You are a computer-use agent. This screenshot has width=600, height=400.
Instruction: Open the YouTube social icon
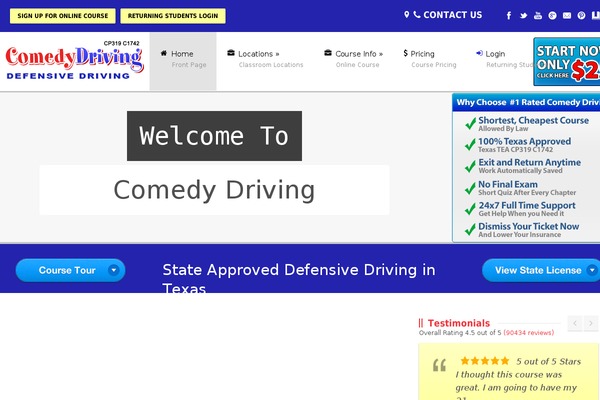click(538, 16)
